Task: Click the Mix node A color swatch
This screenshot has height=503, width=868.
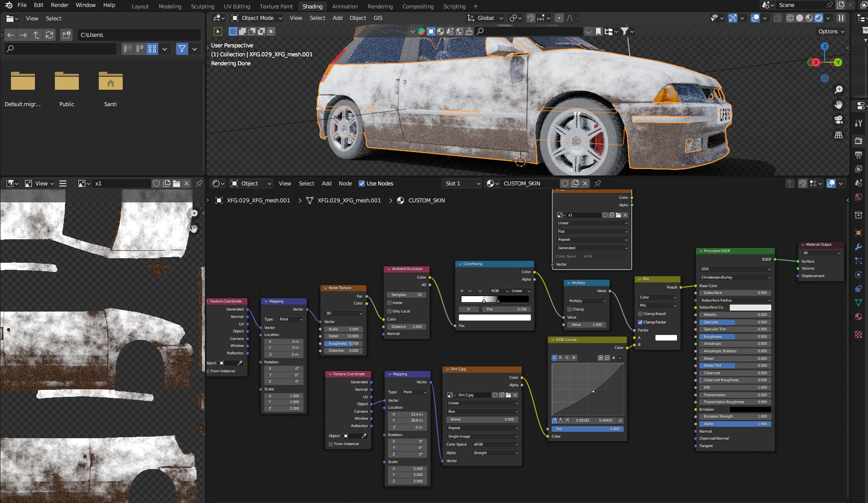Action: coord(666,338)
